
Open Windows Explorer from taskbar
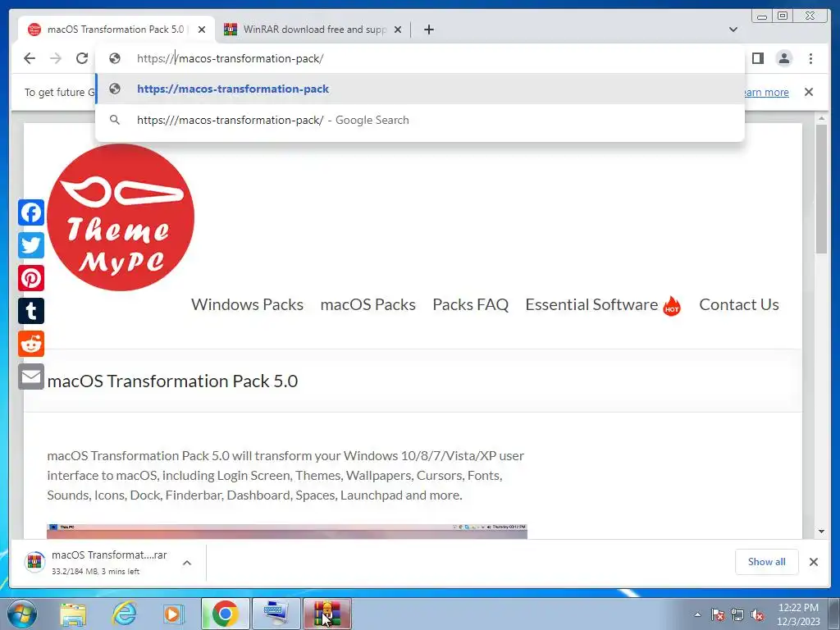tap(73, 614)
